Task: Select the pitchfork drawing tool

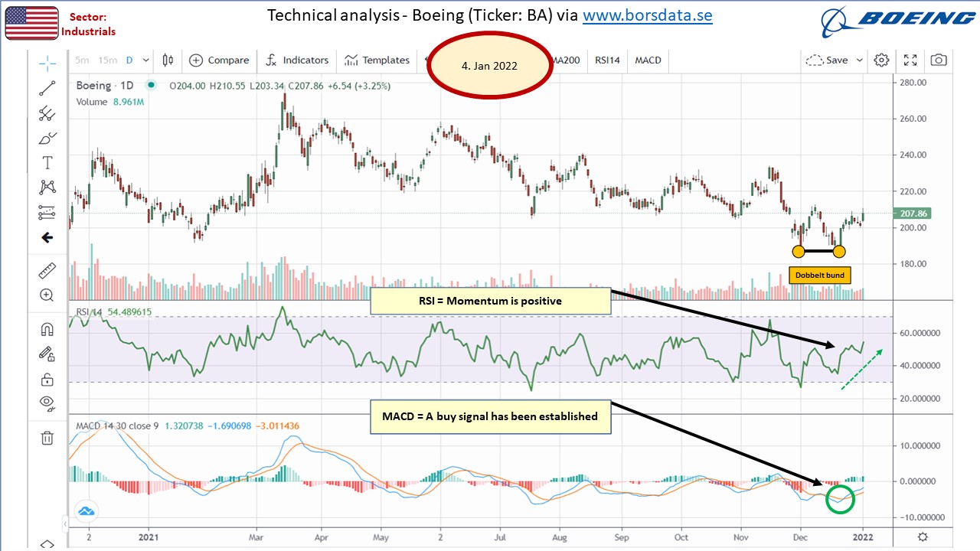Action: (x=47, y=113)
